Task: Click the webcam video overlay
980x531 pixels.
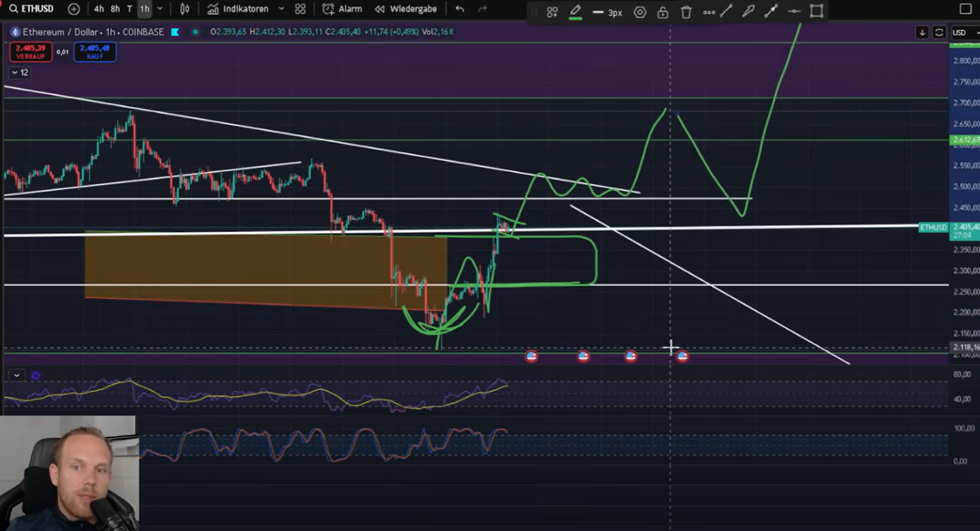Action: coord(69,473)
